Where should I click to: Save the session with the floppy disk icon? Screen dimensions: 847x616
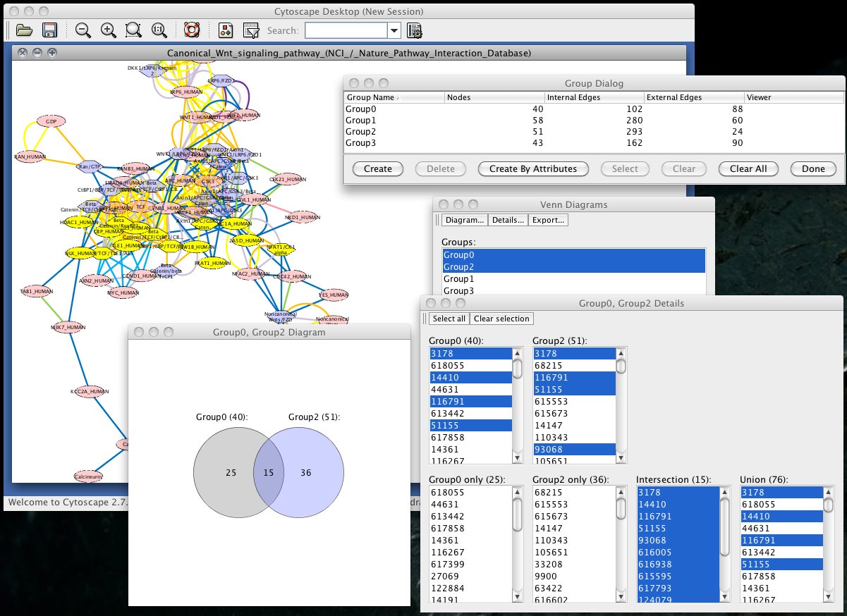tap(49, 30)
